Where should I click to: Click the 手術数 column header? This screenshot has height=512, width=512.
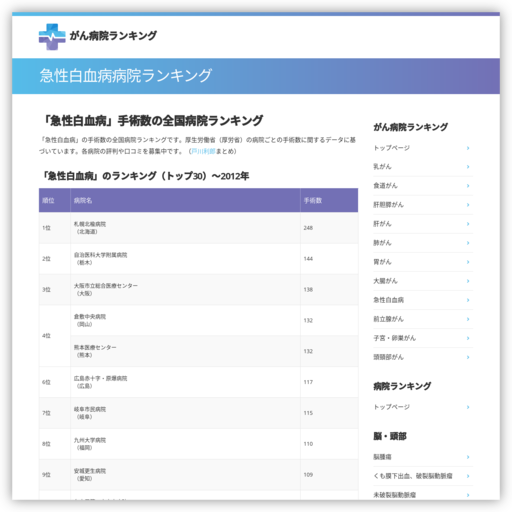(329, 200)
